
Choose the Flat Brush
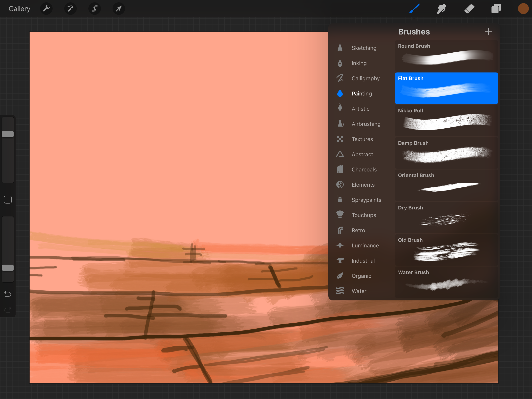coord(446,88)
